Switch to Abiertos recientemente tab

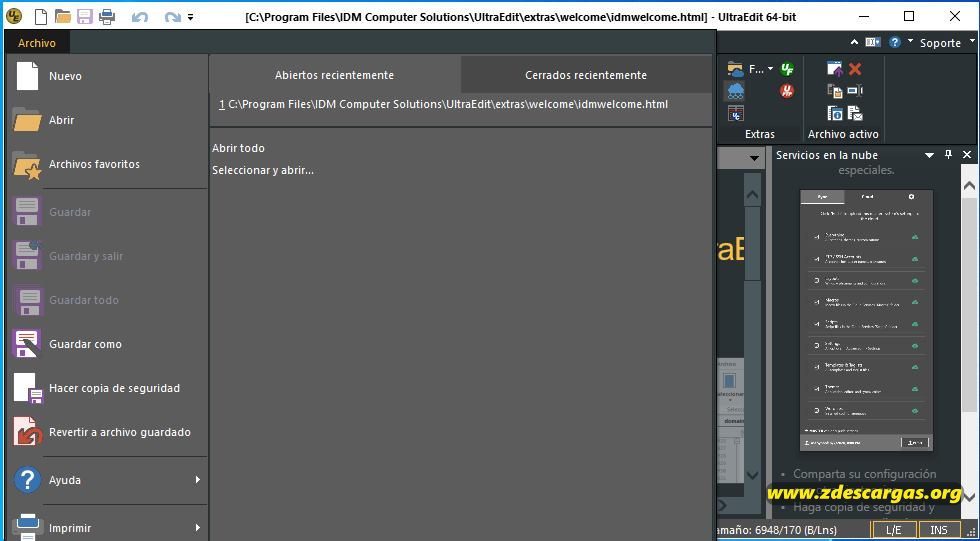[x=334, y=75]
